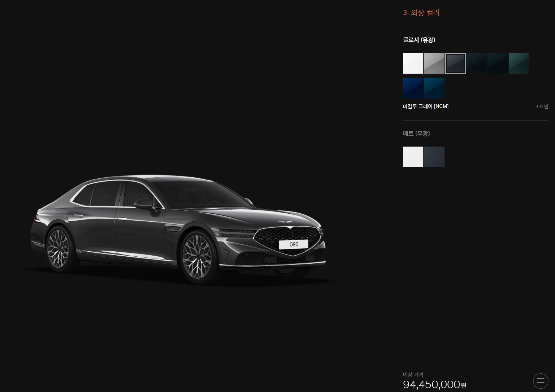This screenshot has width=555, height=392.
Task: Click the G90 car preview image
Action: 178,230
